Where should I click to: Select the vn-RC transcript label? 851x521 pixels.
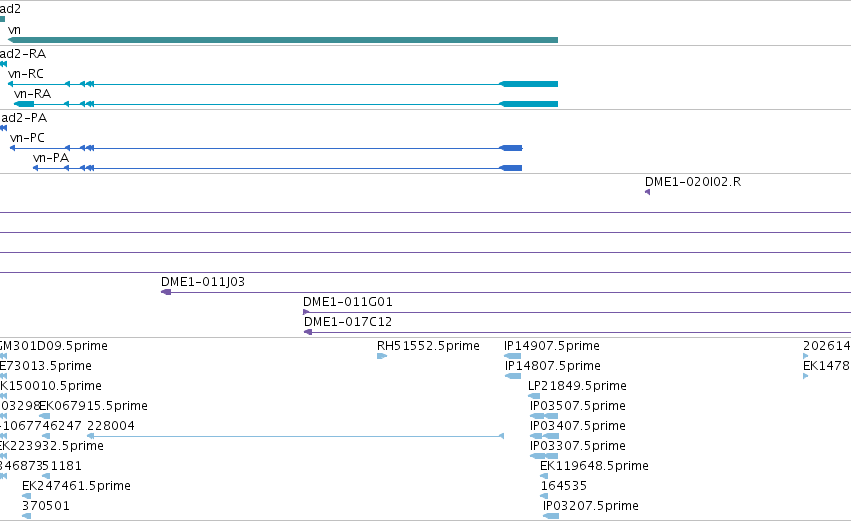26,74
